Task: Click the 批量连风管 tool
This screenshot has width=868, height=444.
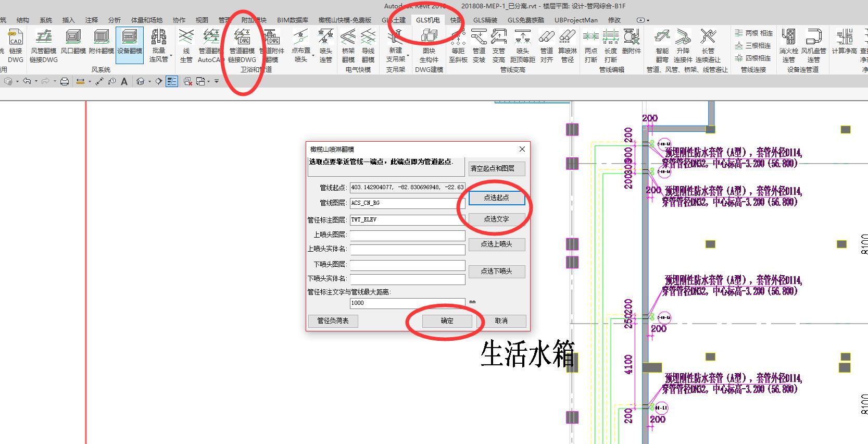Action: [159, 46]
